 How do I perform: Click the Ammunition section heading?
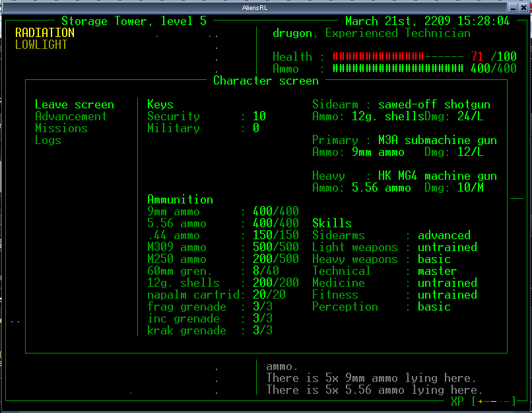pos(180,200)
